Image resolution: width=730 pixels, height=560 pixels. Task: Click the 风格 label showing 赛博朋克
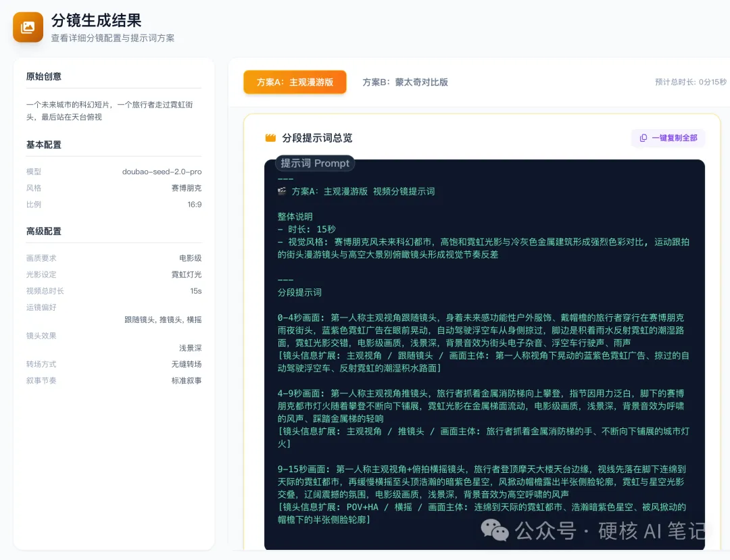33,188
